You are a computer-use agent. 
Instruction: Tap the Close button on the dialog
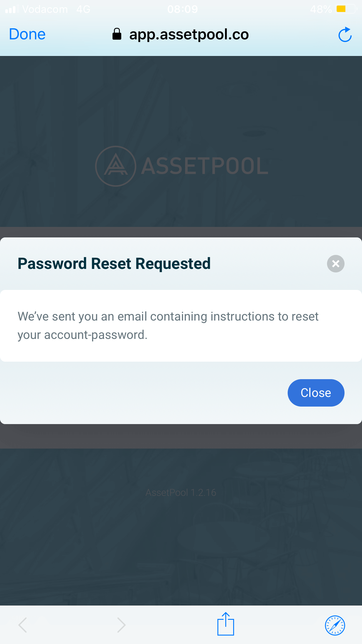coord(316,393)
